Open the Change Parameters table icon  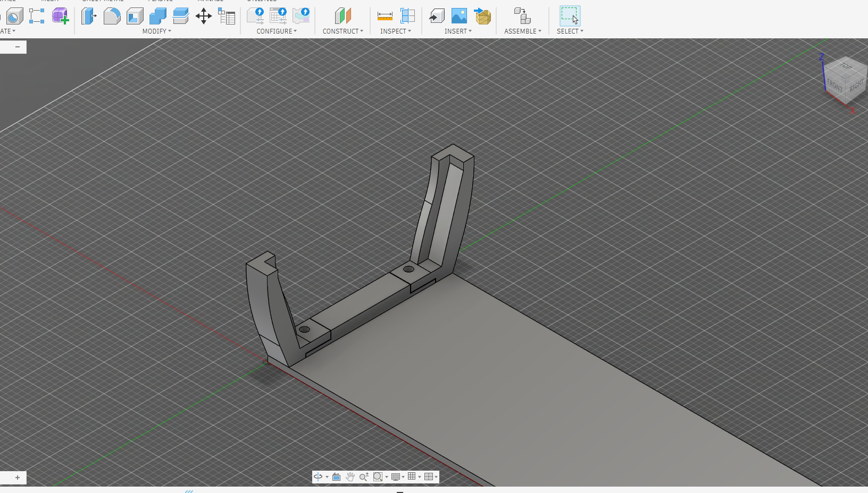[x=227, y=16]
